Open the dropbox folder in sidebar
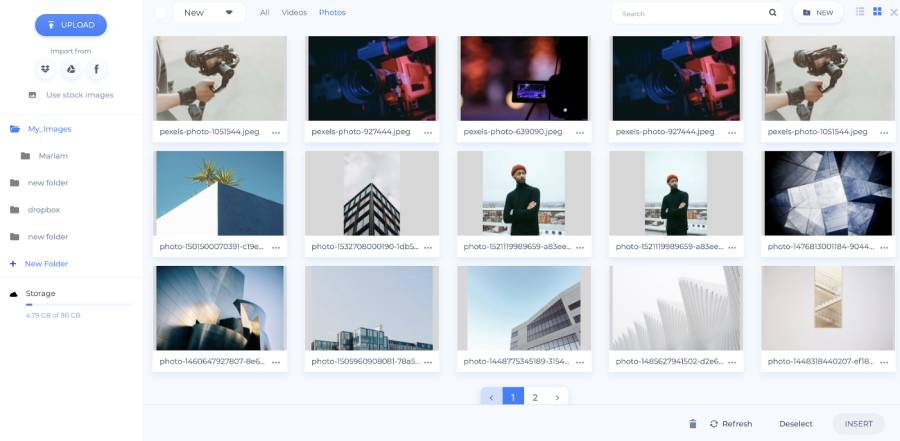The width and height of the screenshot is (900, 441). [x=35, y=210]
